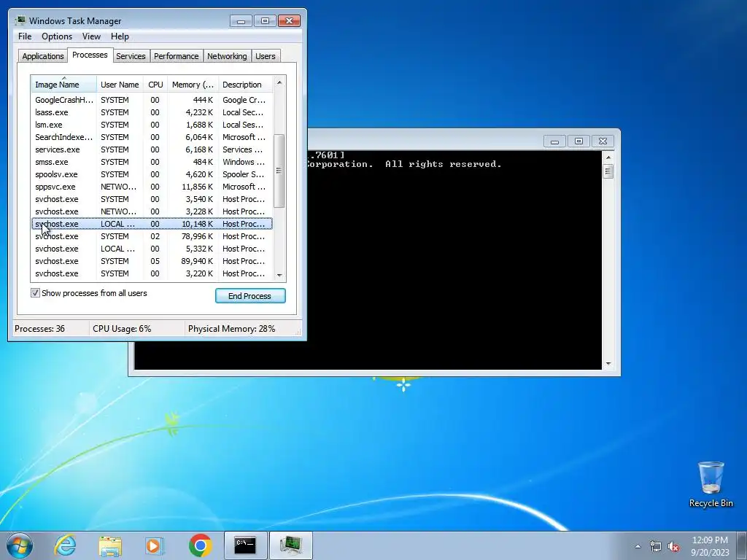
Task: Switch to the Networking tab
Action: point(227,56)
